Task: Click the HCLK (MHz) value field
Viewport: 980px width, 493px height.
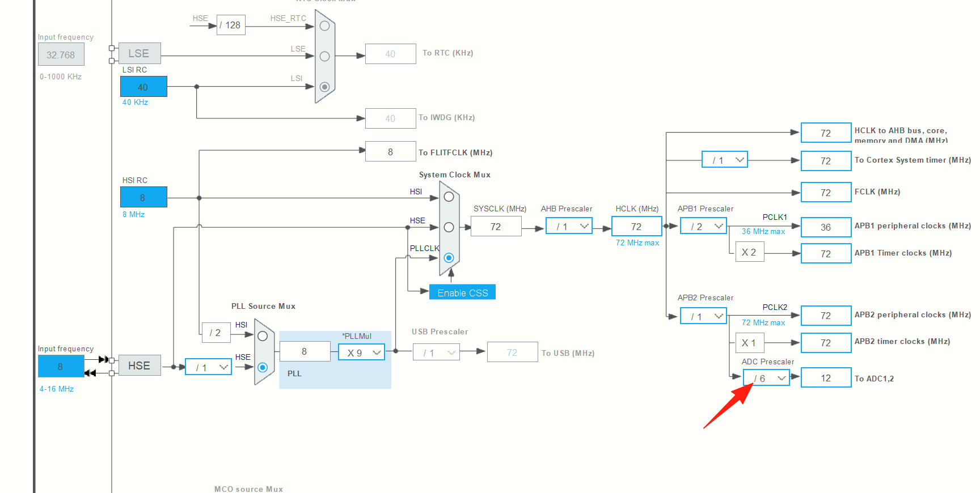Action: 636,226
